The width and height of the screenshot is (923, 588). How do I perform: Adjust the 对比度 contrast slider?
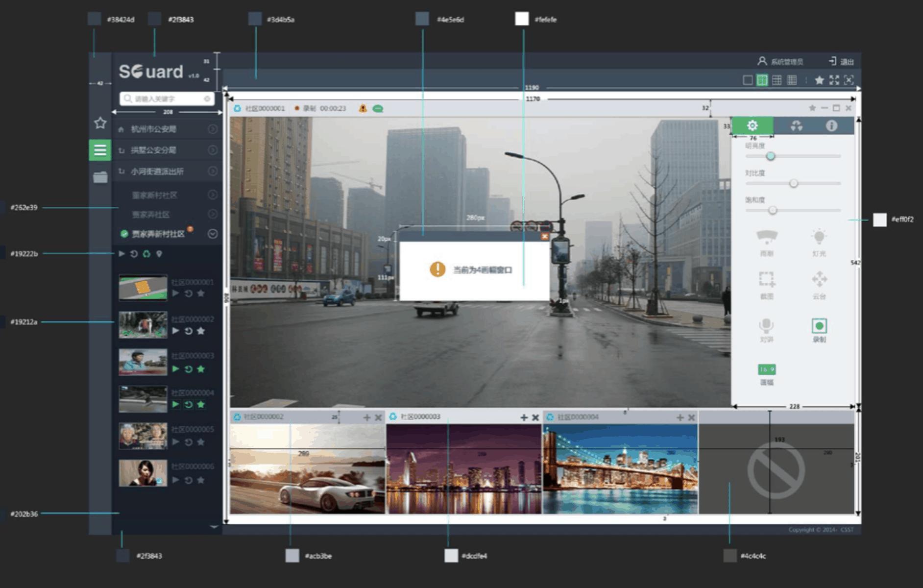(x=793, y=183)
